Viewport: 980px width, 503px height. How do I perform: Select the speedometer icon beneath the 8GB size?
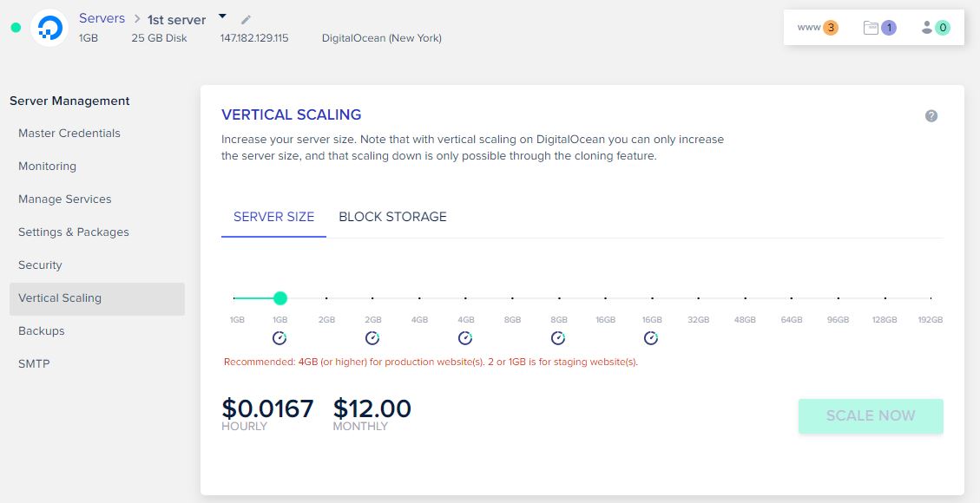(558, 338)
